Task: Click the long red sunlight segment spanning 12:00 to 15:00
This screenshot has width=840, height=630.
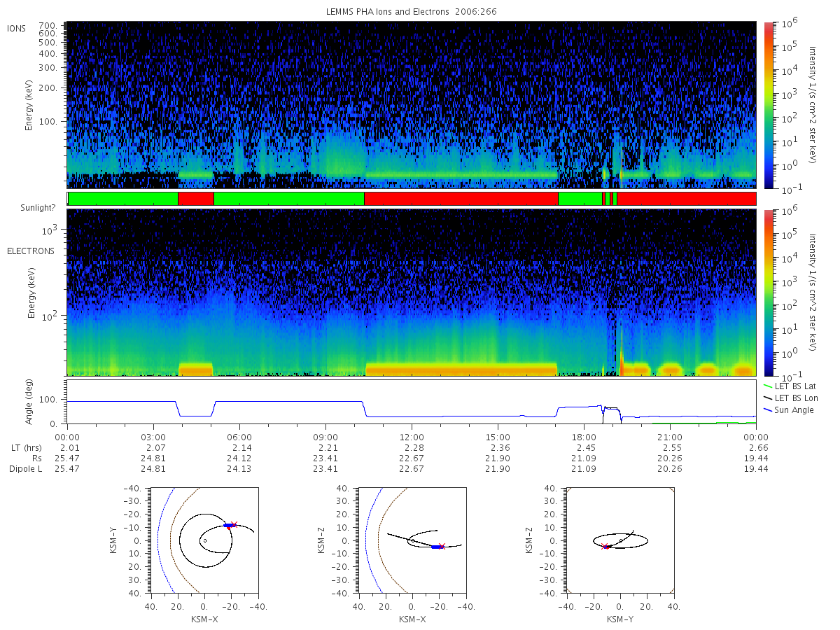Action: click(x=461, y=199)
